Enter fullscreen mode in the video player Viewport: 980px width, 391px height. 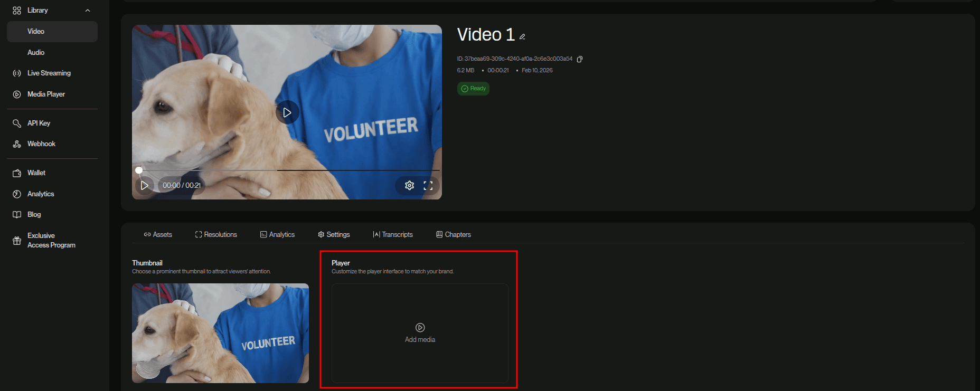point(428,185)
